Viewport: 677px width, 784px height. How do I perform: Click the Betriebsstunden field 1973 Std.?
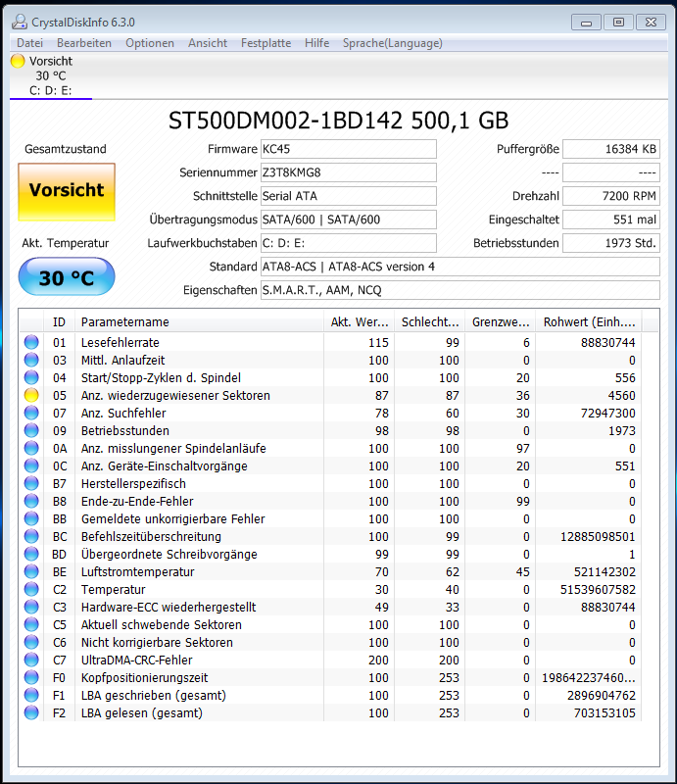coord(611,243)
